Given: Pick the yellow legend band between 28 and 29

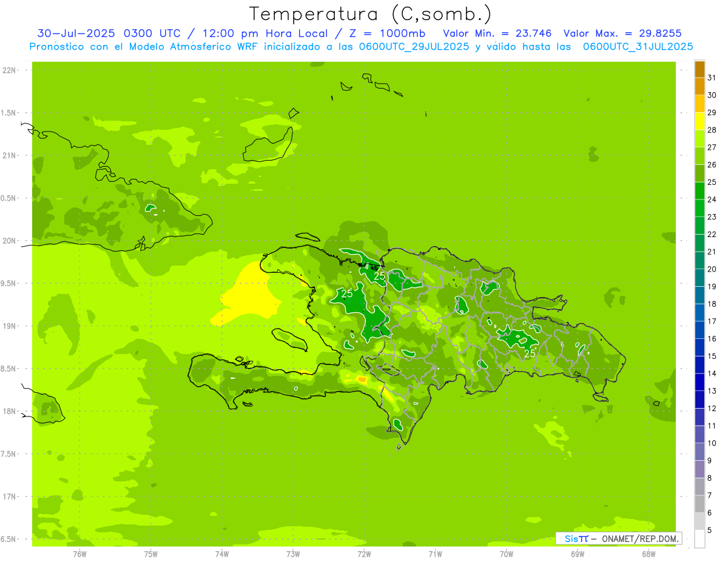Looking at the screenshot, I should 699,121.
